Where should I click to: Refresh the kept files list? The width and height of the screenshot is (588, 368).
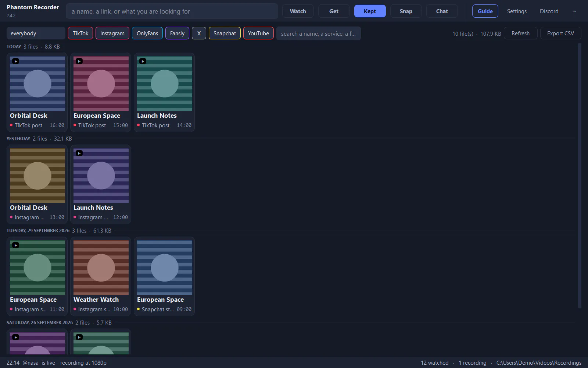pyautogui.click(x=520, y=33)
